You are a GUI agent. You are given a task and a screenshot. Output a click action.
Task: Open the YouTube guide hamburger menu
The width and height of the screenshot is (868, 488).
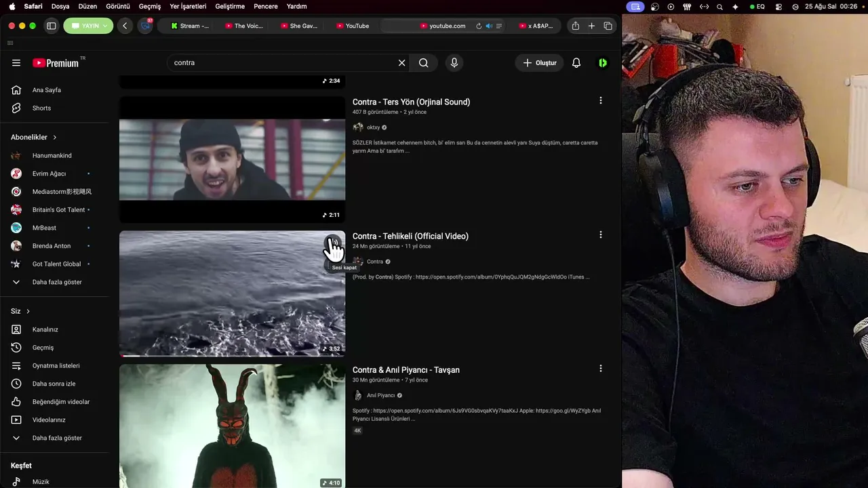(x=16, y=63)
